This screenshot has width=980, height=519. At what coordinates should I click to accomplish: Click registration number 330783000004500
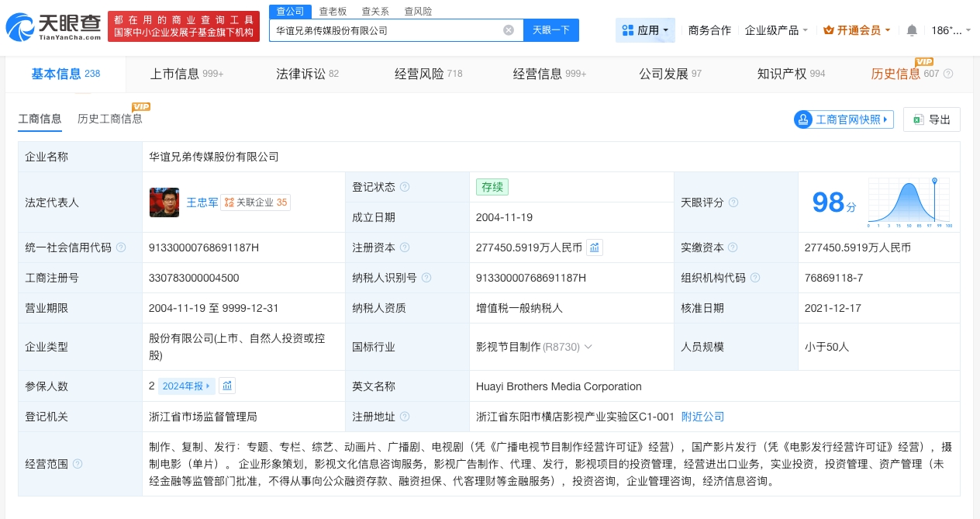tap(194, 278)
